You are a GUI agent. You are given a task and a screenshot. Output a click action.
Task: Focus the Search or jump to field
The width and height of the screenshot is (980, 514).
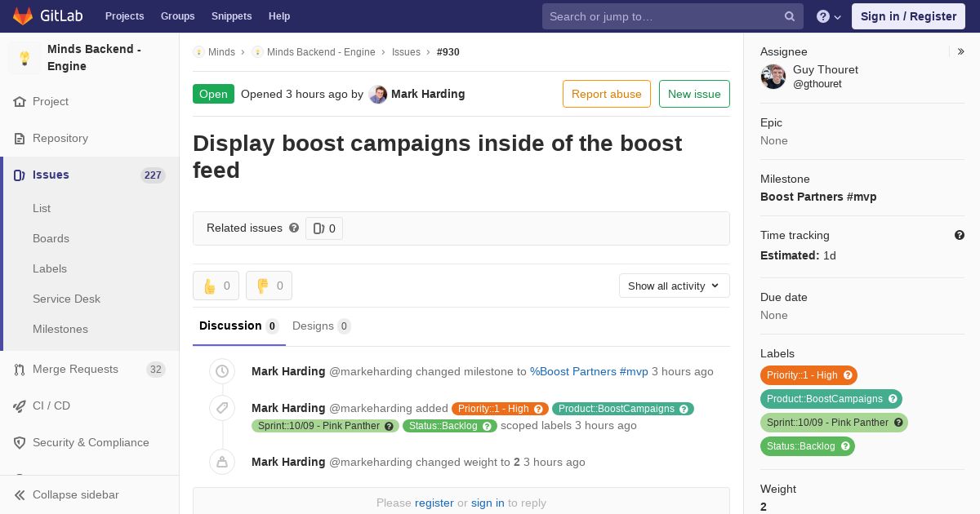click(x=673, y=16)
